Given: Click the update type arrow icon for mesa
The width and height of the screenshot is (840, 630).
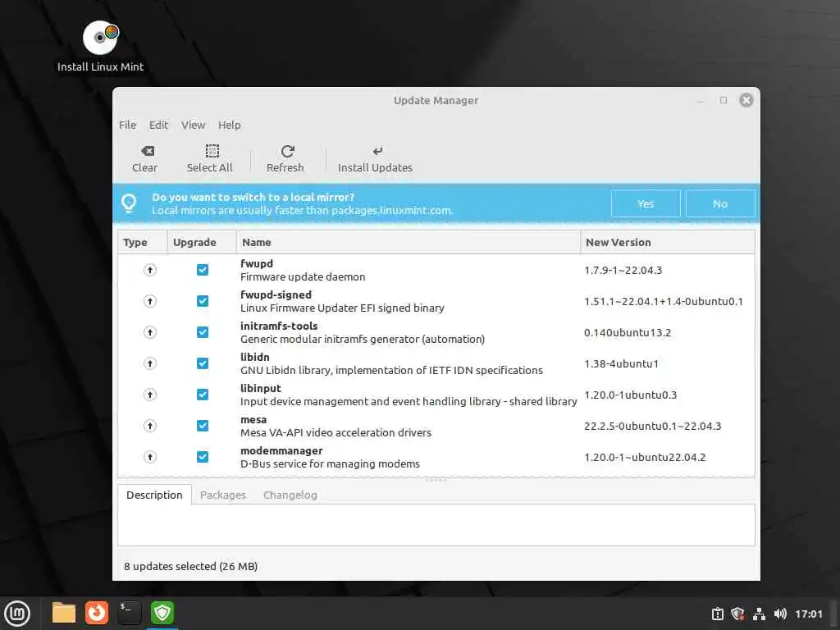Looking at the screenshot, I should [x=150, y=426].
